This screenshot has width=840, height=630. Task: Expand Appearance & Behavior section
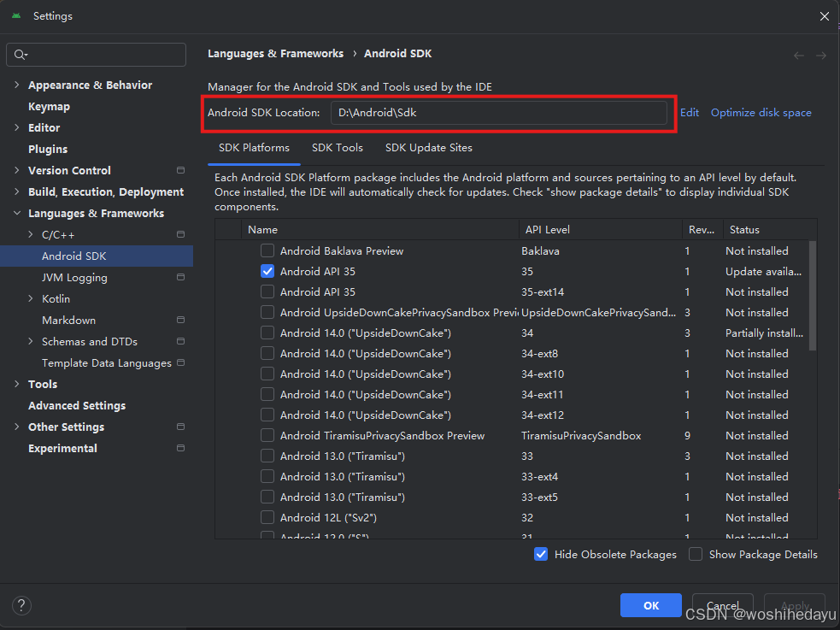(x=16, y=85)
